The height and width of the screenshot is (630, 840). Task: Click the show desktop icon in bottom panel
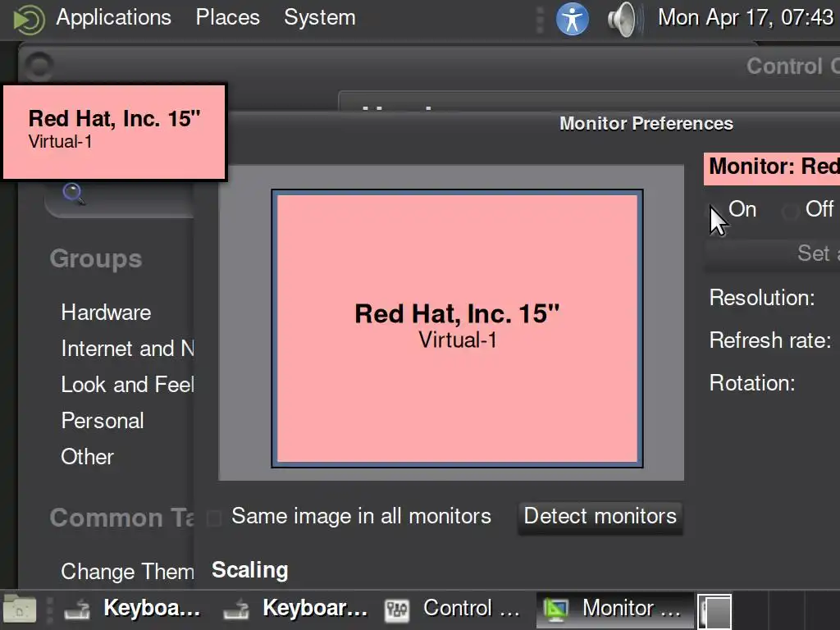pos(20,609)
